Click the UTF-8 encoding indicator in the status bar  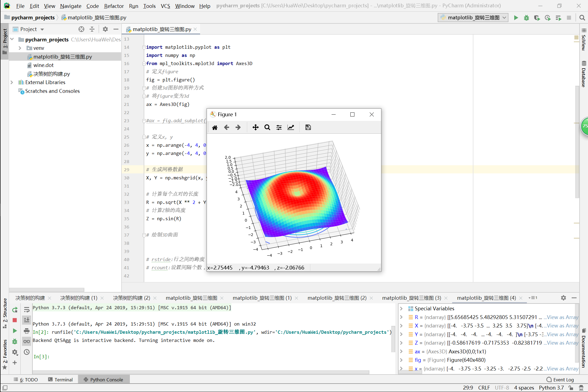click(x=502, y=388)
